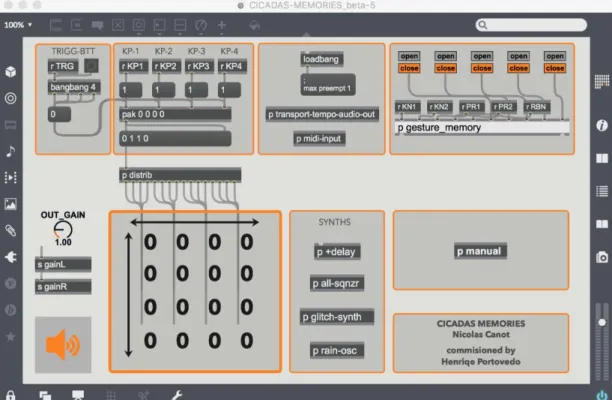Select the r PR1 receive object

tap(472, 107)
